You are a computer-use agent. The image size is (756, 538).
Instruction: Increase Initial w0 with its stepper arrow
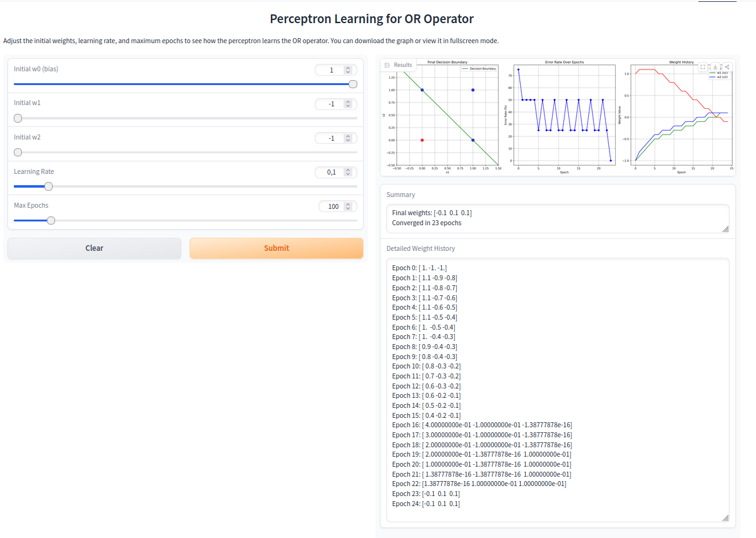(349, 67)
